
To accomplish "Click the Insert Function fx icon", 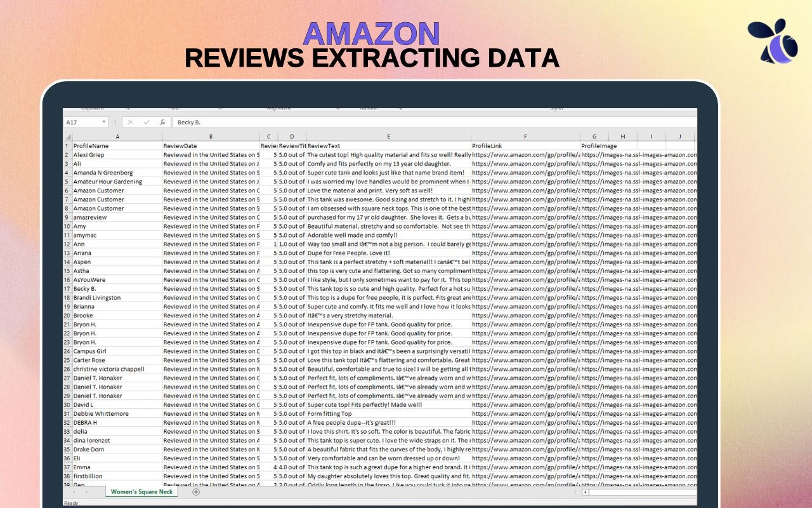I will [162, 122].
